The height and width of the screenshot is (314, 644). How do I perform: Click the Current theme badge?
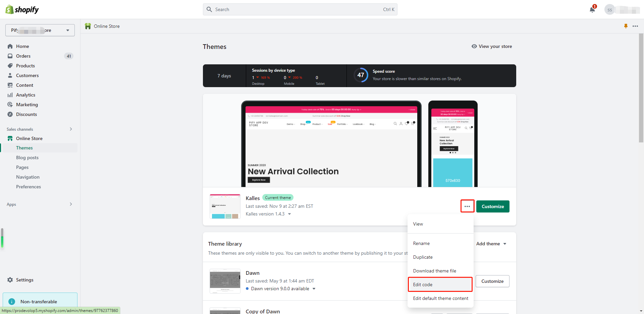pyautogui.click(x=278, y=198)
